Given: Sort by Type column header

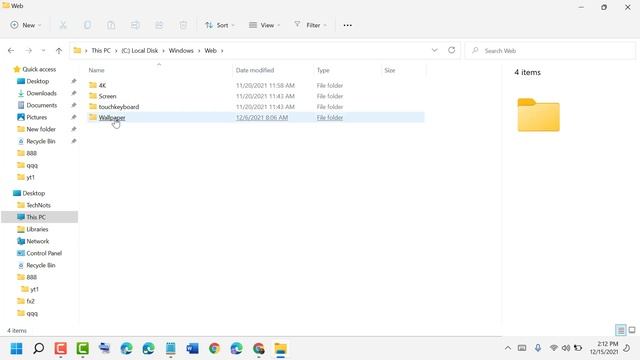Looking at the screenshot, I should click(x=323, y=70).
